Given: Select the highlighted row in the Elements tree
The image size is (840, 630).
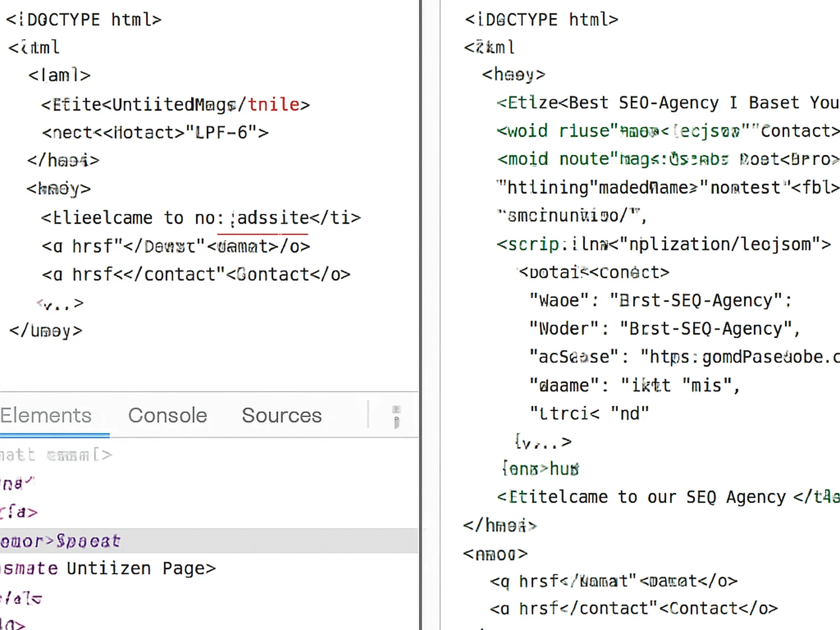Looking at the screenshot, I should click(60, 541).
